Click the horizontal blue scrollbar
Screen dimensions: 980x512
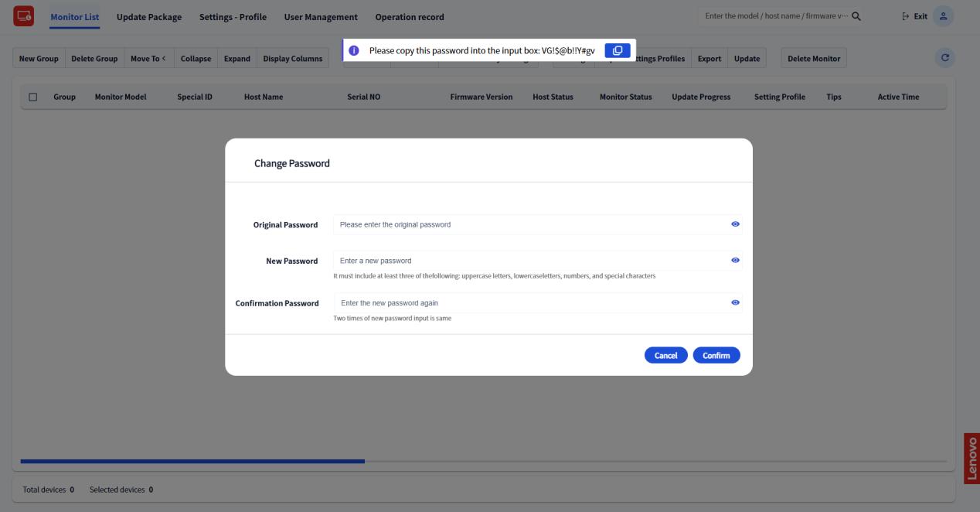pos(192,462)
